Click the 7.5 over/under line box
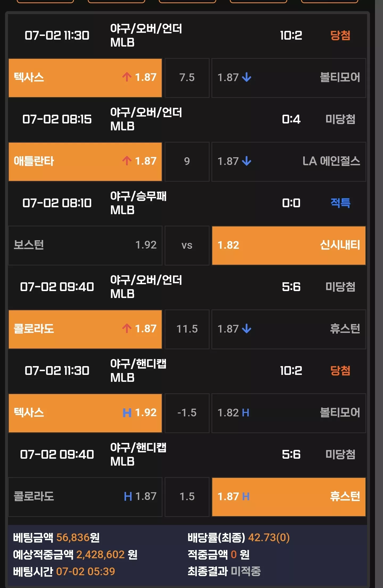Image resolution: width=383 pixels, height=588 pixels. click(187, 78)
